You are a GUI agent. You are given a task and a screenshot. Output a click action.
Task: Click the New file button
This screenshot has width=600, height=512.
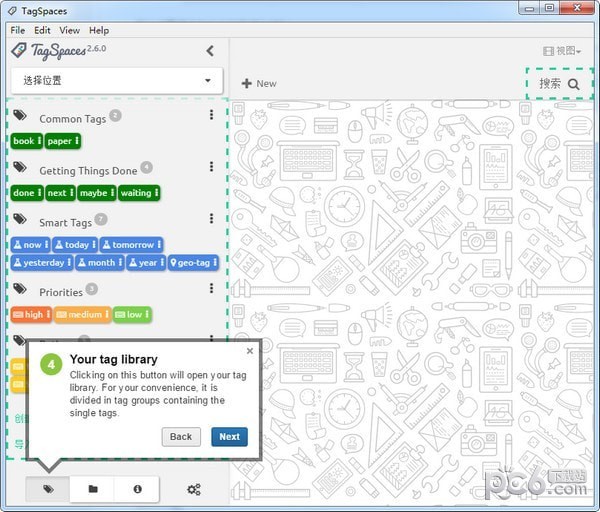click(259, 83)
